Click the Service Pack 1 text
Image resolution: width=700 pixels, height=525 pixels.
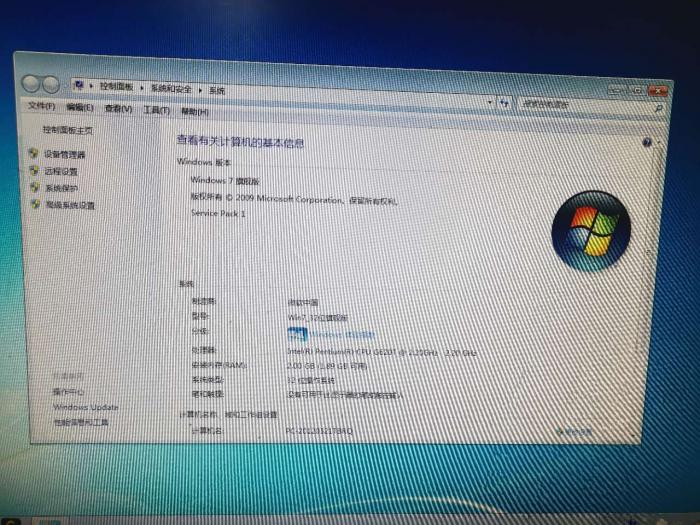[x=218, y=213]
